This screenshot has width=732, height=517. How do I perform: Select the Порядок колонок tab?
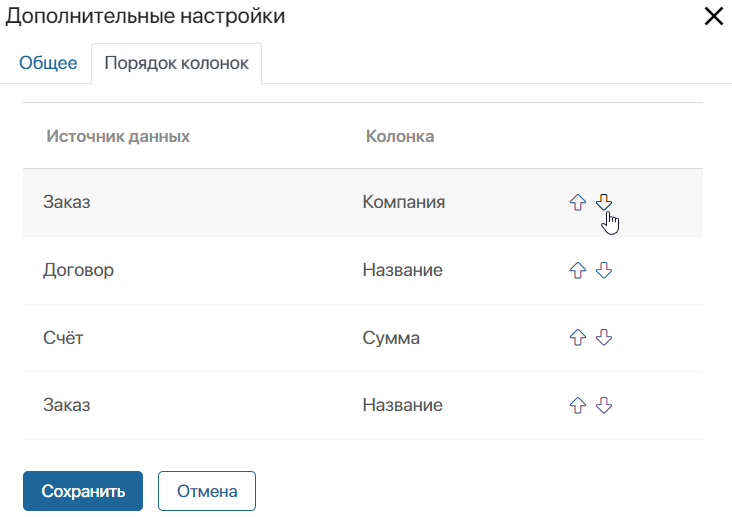(176, 64)
